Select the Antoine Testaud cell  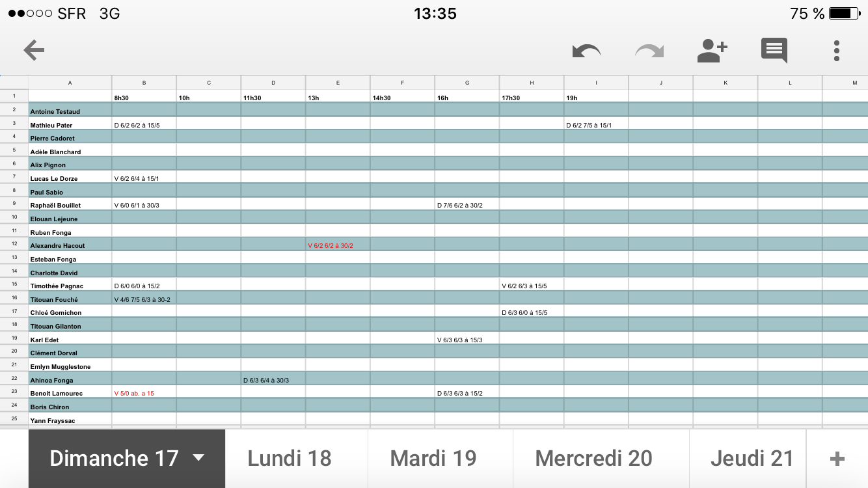pyautogui.click(x=70, y=110)
